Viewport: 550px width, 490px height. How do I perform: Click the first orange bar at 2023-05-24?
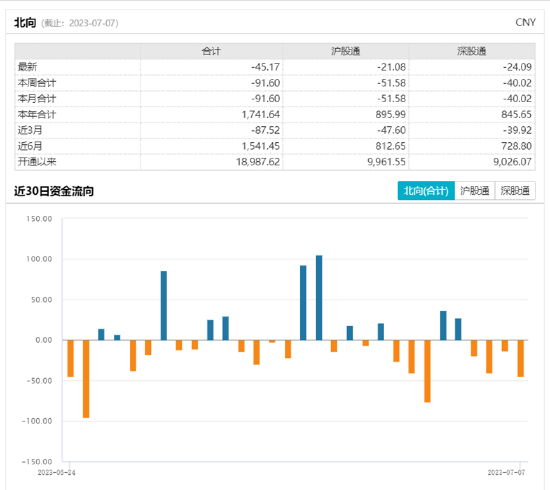click(71, 358)
